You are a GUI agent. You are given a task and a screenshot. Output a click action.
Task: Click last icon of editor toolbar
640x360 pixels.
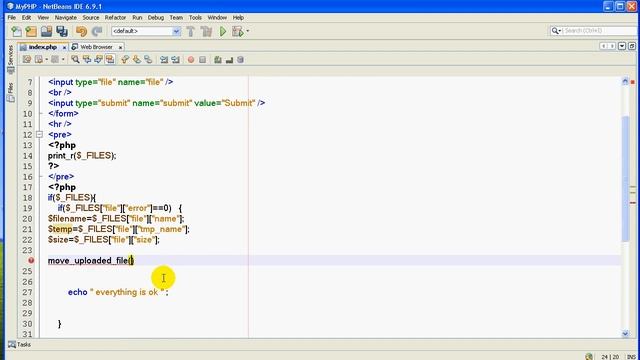click(240, 60)
